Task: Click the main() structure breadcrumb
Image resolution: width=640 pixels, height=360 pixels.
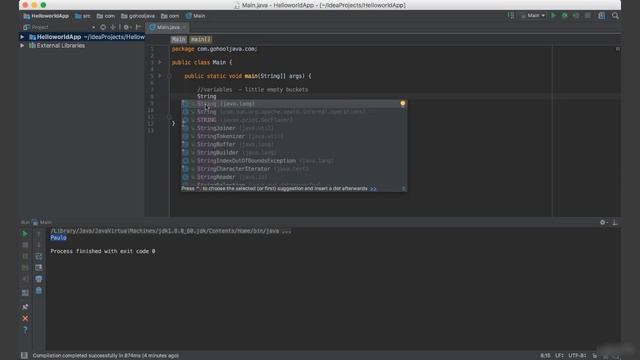Action: [x=200, y=40]
